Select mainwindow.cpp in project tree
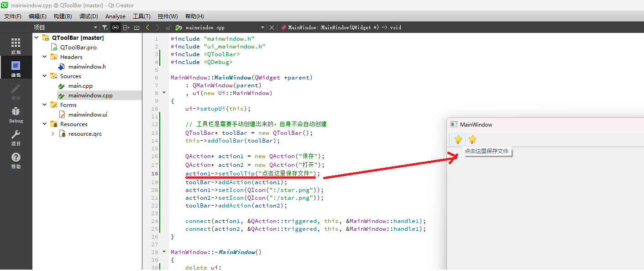Screen dimensions: 644x271 [90, 95]
